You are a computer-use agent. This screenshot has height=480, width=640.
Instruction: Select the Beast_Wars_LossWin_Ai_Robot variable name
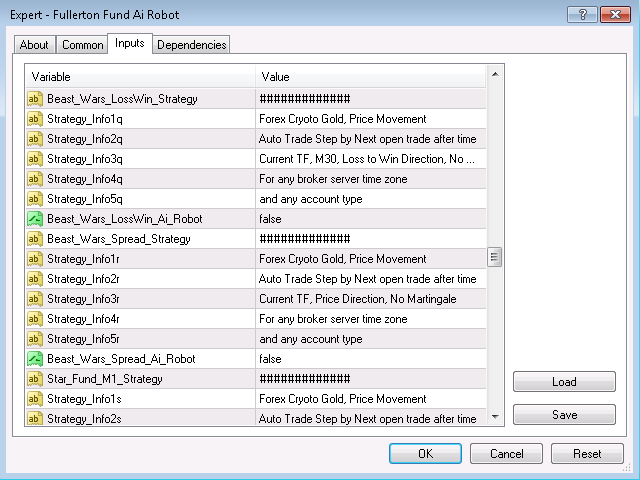click(125, 219)
